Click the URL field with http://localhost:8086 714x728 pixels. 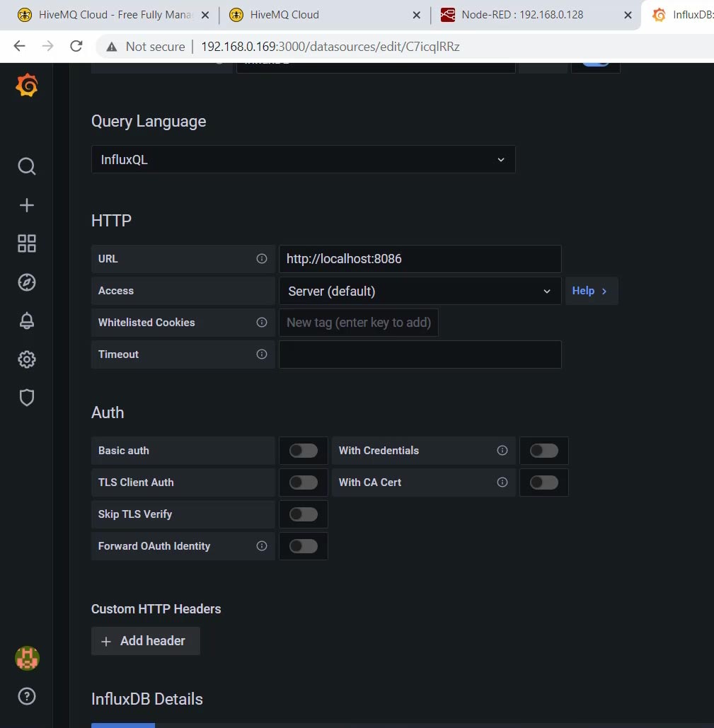pos(420,259)
